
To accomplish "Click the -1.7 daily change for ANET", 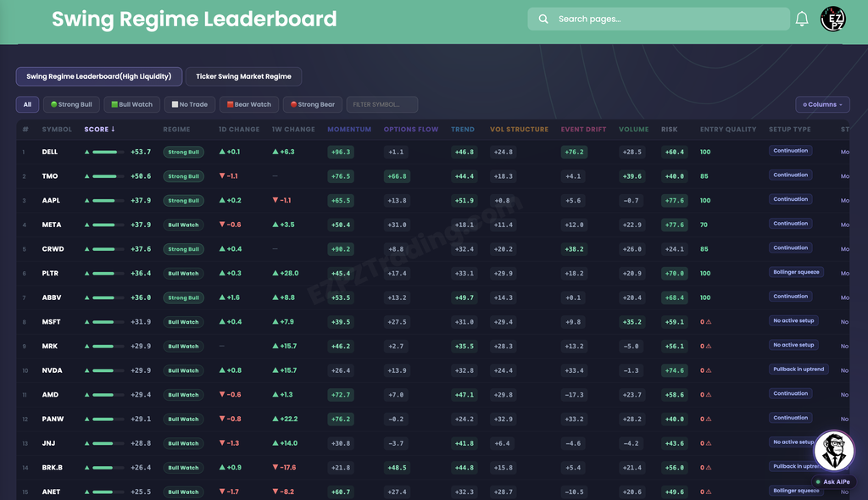I will click(x=229, y=492).
